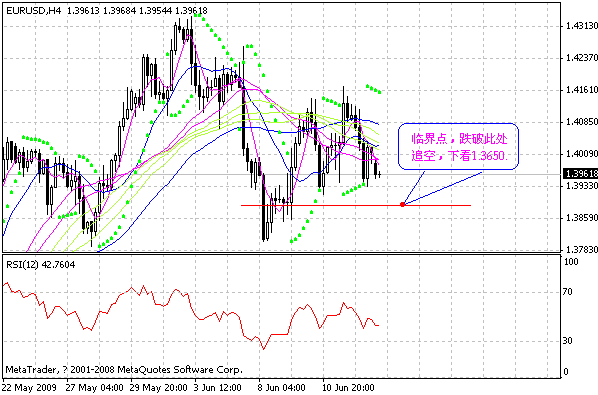
Task: Select the 1.41610 price axis label
Action: point(582,90)
